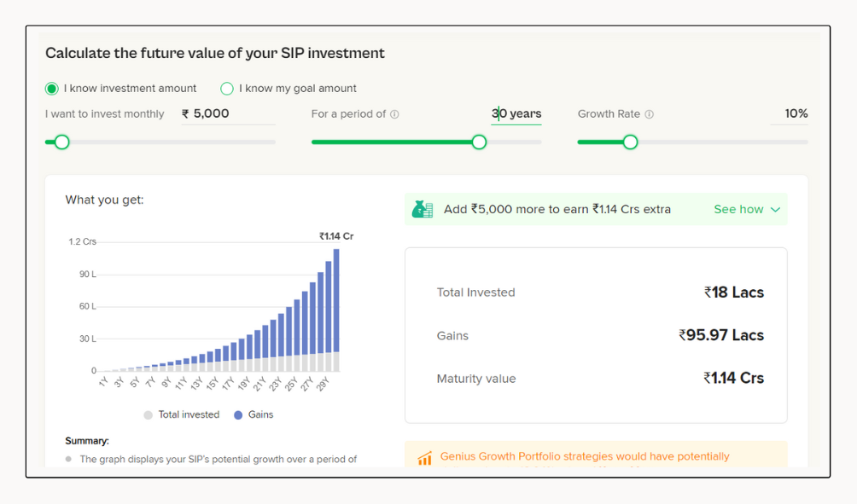Click the orange bar chart icon
This screenshot has width=857, height=504.
coord(424,459)
